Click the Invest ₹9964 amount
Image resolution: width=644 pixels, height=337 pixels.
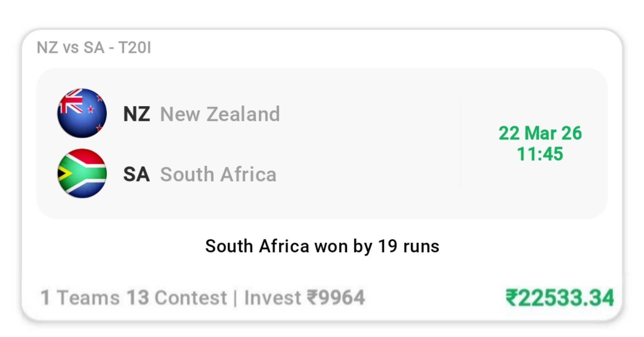pos(304,297)
